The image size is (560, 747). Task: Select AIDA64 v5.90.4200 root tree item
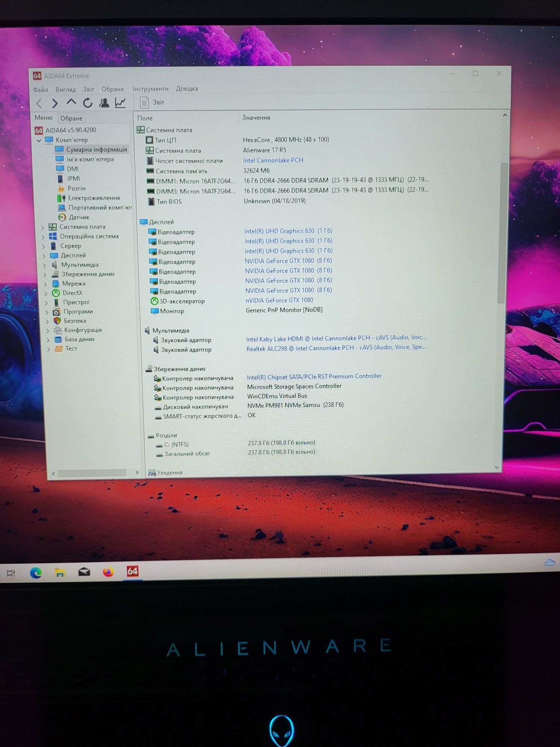[x=66, y=130]
